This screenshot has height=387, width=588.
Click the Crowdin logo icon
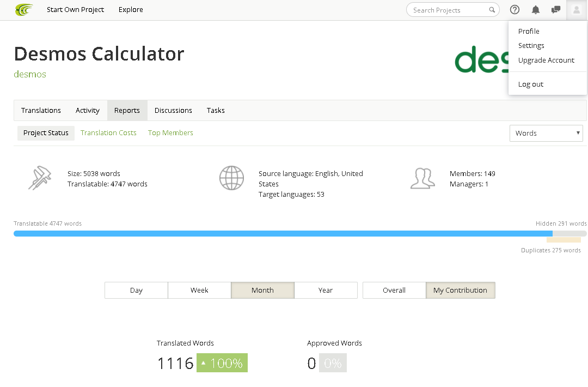24,10
